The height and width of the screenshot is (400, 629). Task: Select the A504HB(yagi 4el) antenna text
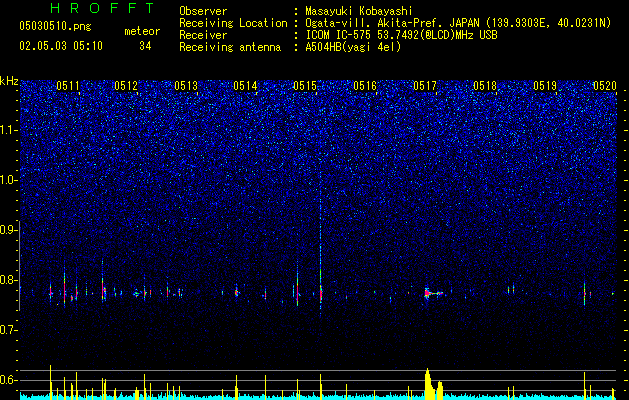[353, 47]
